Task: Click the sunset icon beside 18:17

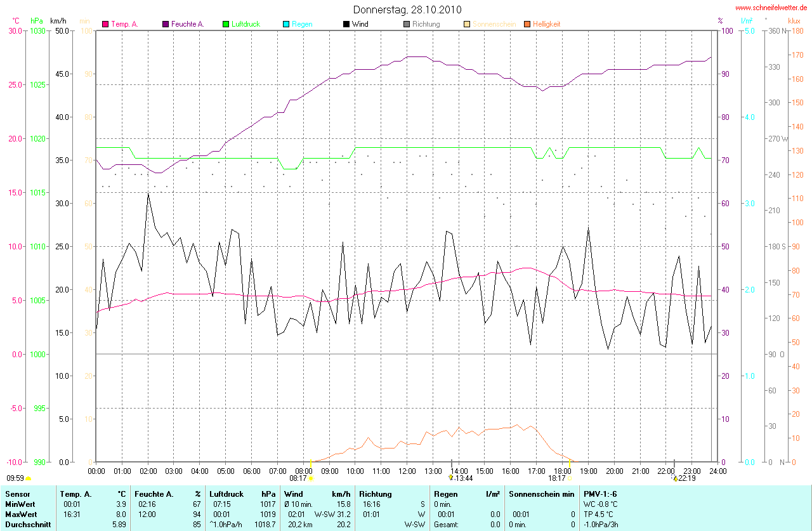Action: click(x=570, y=478)
